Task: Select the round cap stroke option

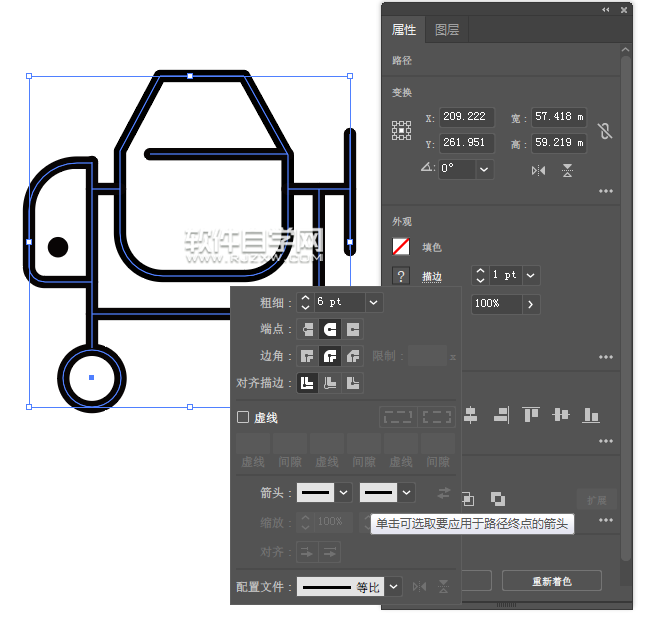Action: (330, 329)
